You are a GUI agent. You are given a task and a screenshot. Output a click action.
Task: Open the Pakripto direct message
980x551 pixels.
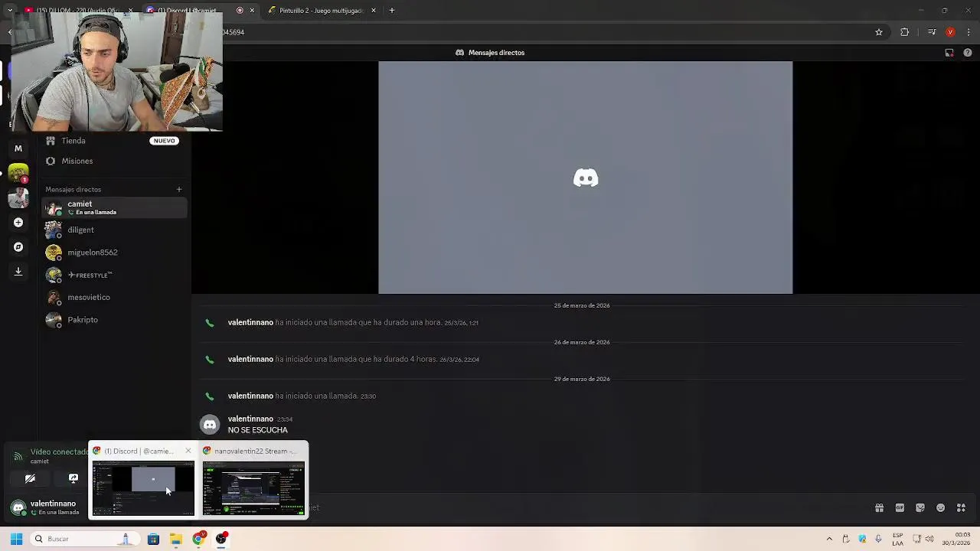(x=113, y=320)
